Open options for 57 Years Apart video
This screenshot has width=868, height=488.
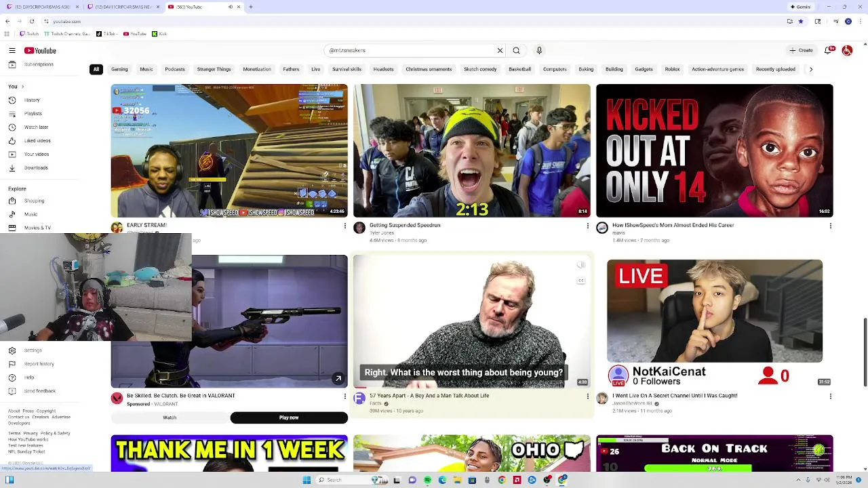(x=587, y=396)
